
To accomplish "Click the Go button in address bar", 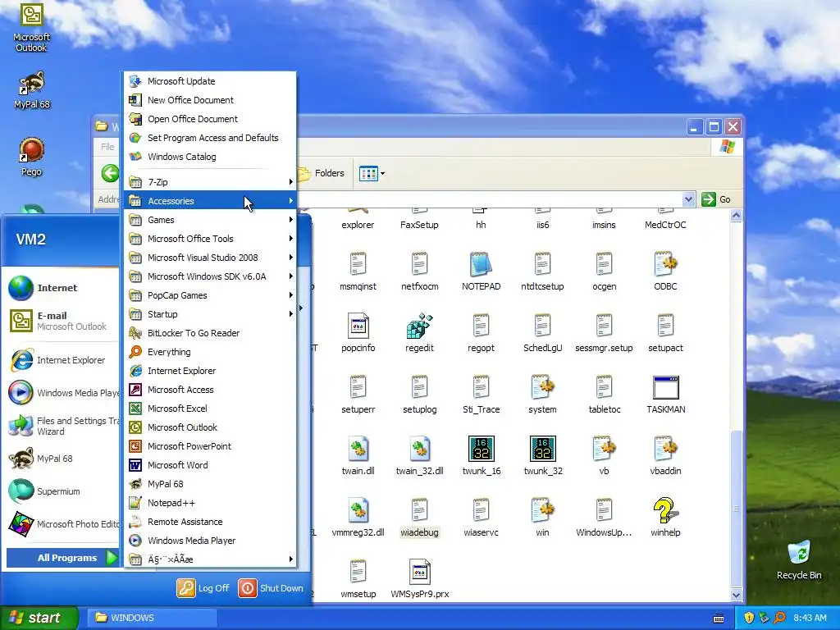I will pos(716,199).
